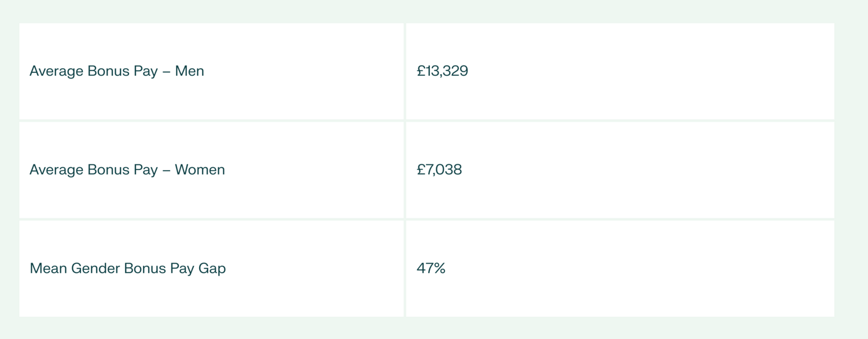868x339 pixels.
Task: Click the word "Mean" in the third row
Action: pos(49,268)
